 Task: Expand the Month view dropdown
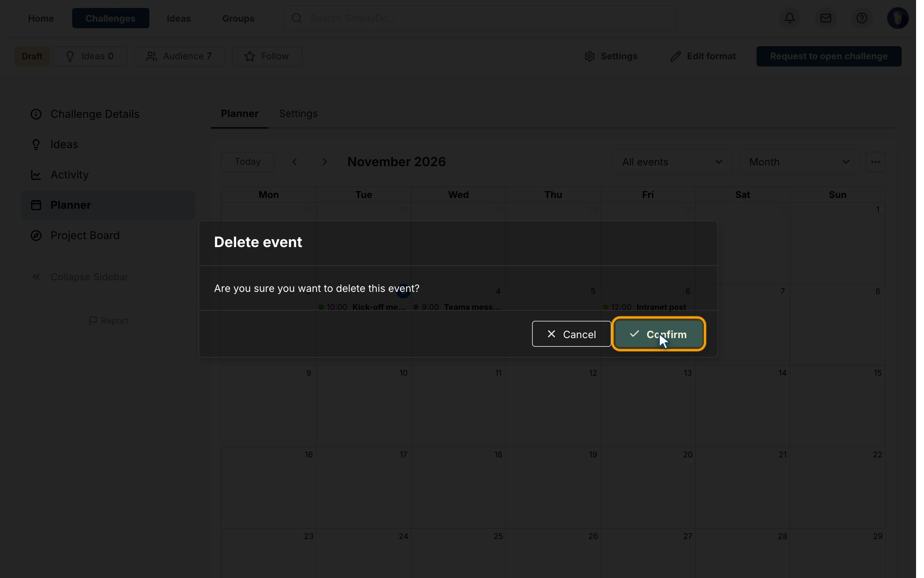[799, 162]
